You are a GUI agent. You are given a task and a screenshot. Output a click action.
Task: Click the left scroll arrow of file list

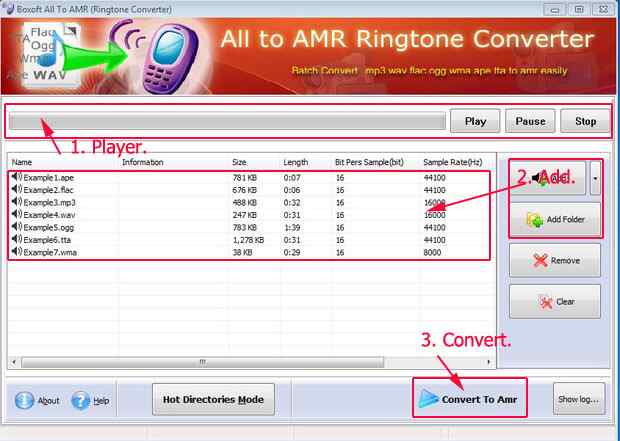(x=14, y=362)
